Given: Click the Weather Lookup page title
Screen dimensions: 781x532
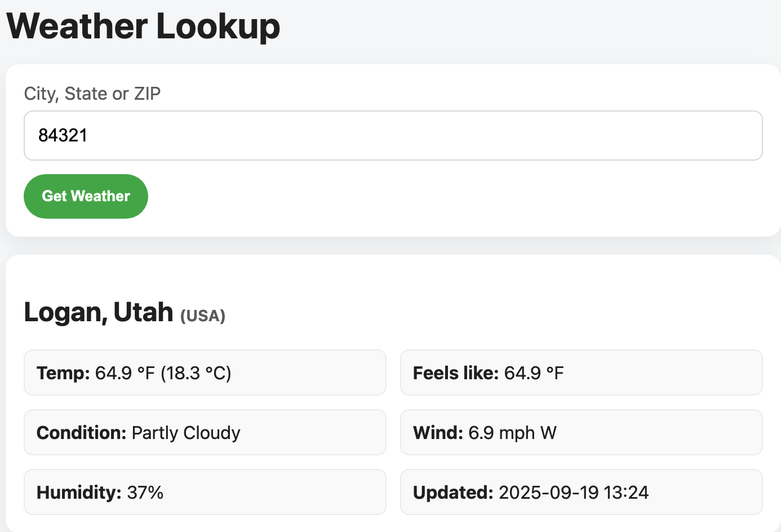Looking at the screenshot, I should (144, 25).
